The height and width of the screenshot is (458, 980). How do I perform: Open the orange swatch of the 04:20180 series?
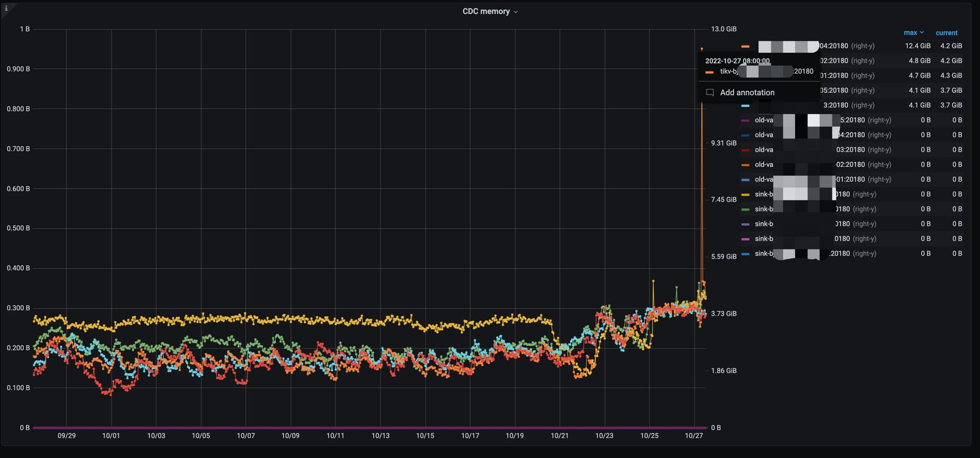click(x=745, y=46)
